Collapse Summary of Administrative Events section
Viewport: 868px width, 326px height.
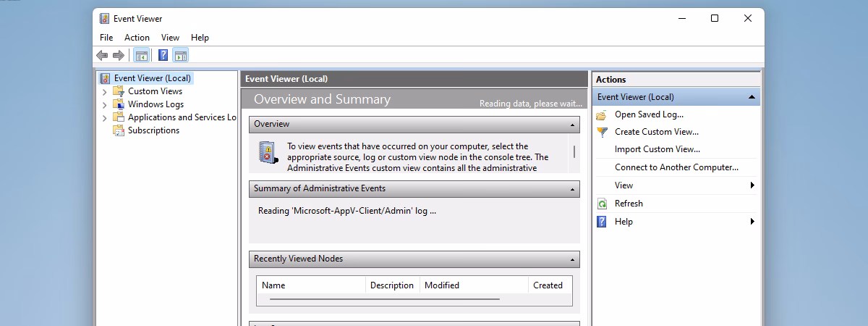point(572,189)
